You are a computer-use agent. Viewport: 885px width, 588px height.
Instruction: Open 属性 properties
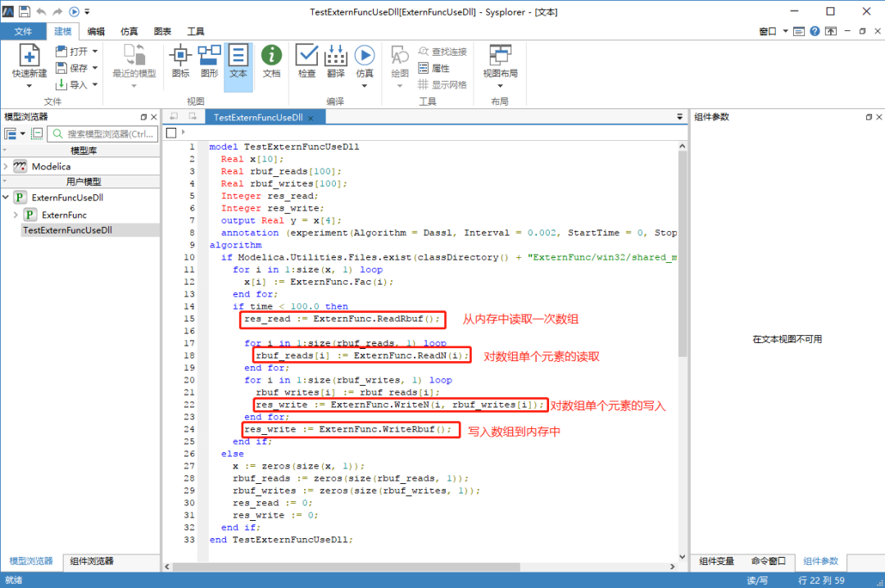click(434, 68)
